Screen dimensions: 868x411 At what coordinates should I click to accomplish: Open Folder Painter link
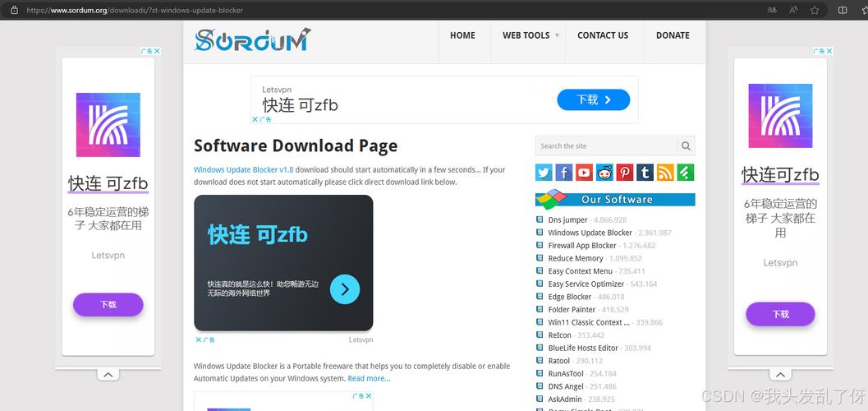click(572, 309)
